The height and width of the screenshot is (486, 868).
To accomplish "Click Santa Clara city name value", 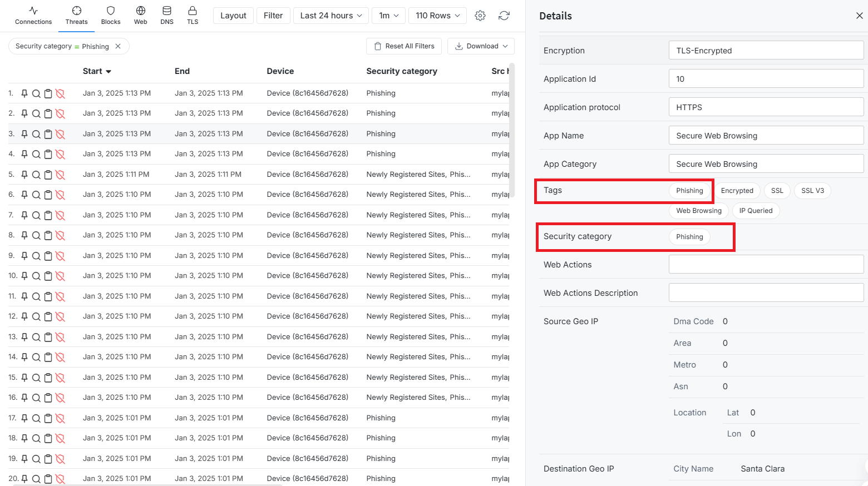I will 762,469.
